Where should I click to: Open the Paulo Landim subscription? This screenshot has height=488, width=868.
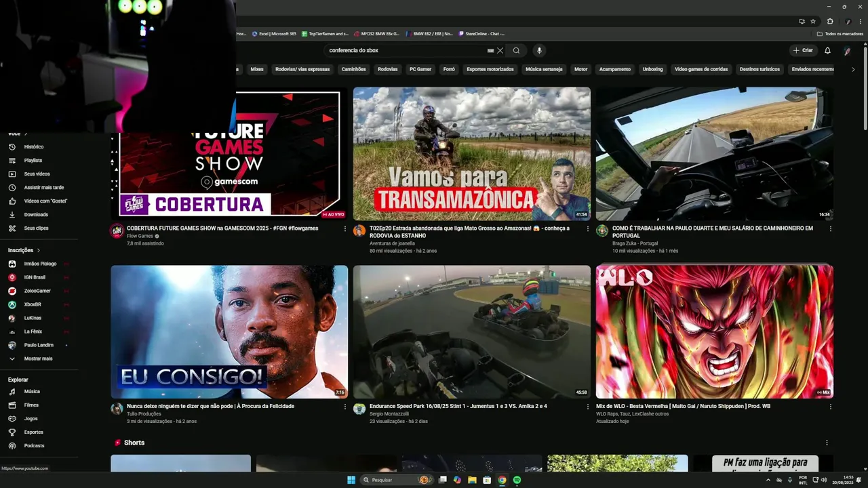[x=38, y=345]
